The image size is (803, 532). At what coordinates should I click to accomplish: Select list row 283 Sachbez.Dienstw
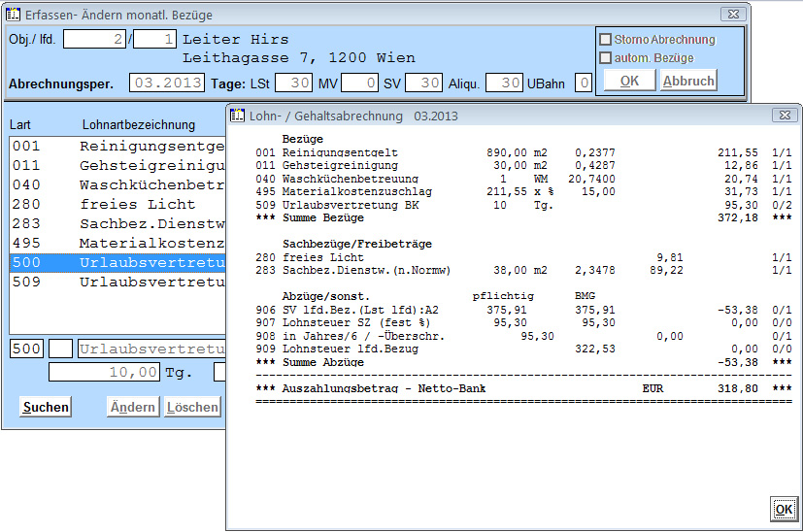(117, 223)
